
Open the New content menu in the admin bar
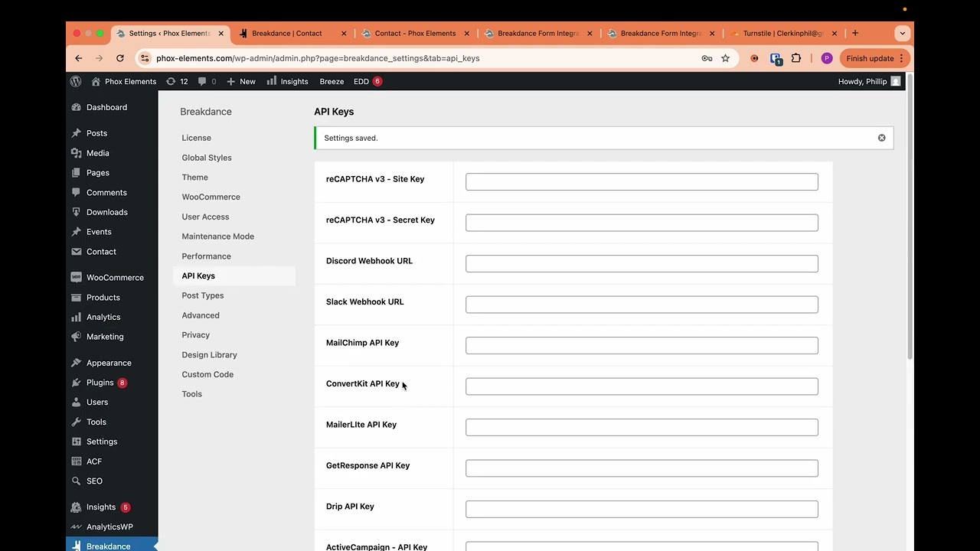click(240, 81)
